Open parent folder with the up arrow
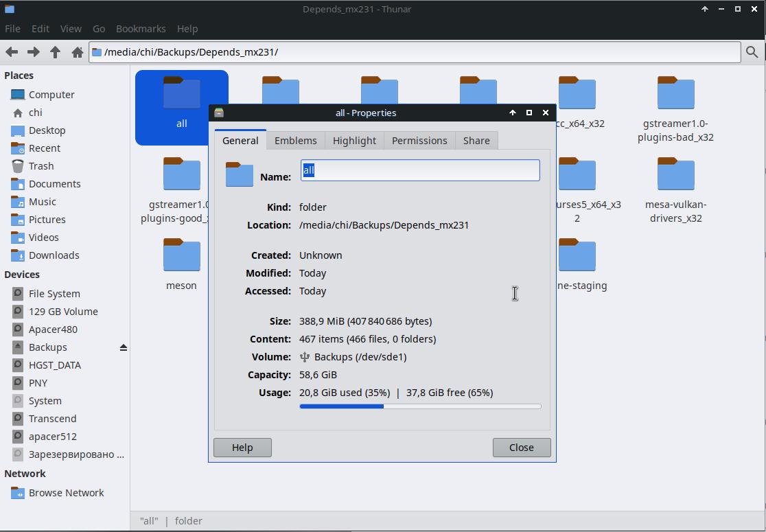 coord(55,51)
